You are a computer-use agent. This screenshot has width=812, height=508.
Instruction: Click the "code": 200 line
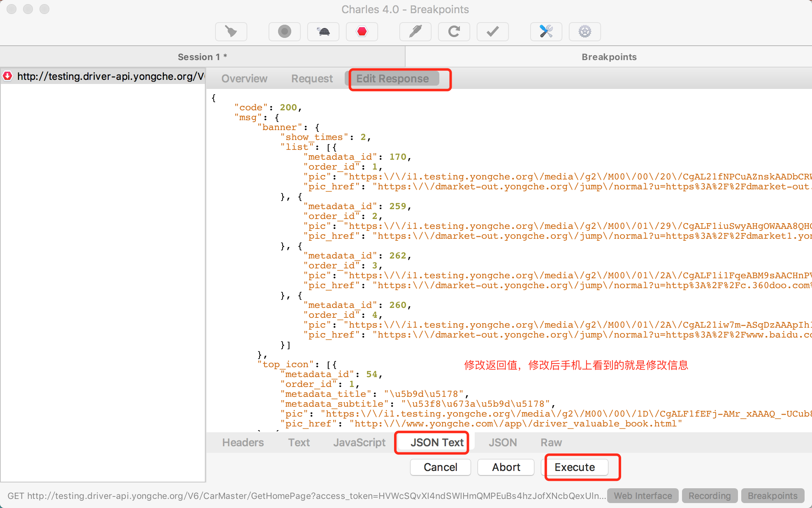268,107
